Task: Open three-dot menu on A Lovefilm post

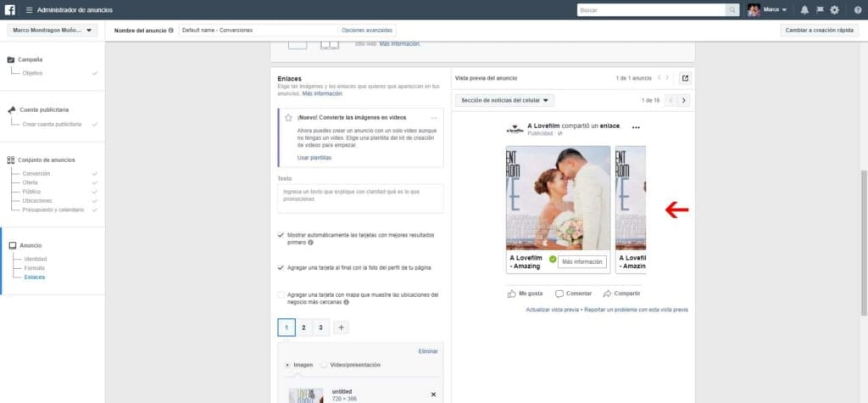Action: click(636, 127)
